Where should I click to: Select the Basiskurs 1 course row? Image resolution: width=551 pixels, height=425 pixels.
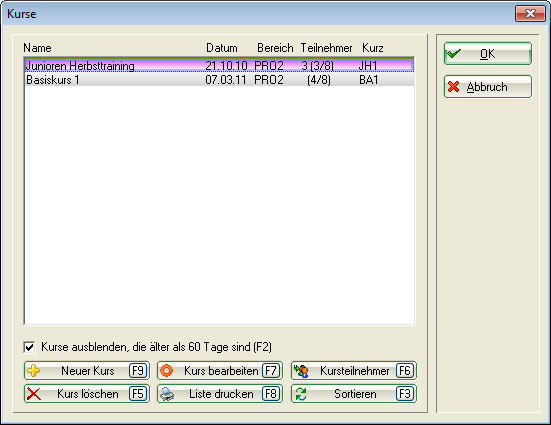(219, 80)
